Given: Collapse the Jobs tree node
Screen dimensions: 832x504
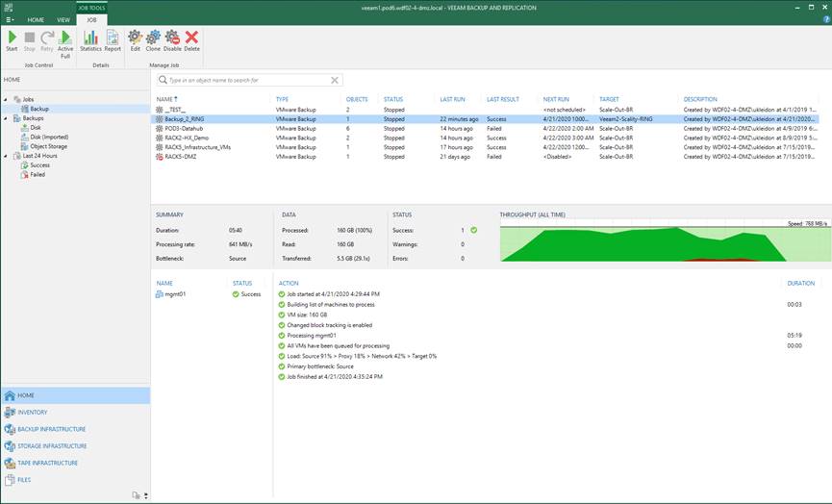Looking at the screenshot, I should (6, 99).
